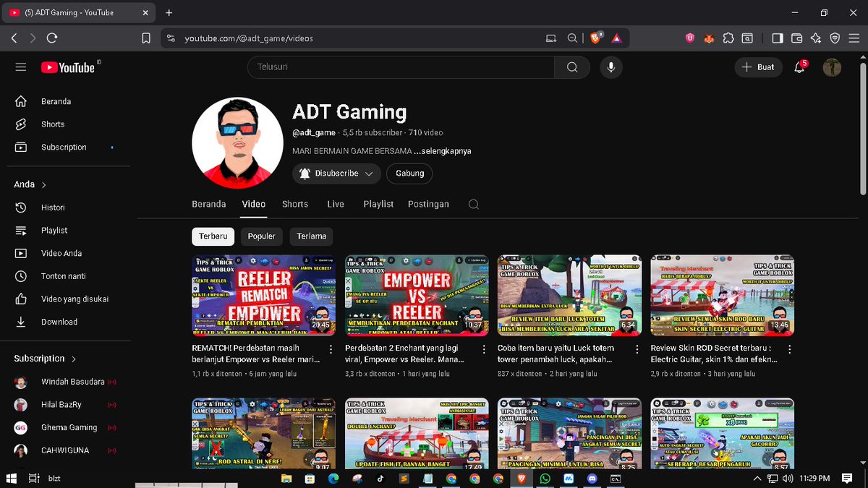868x488 pixels.
Task: Activate voice search microphone
Action: point(611,67)
